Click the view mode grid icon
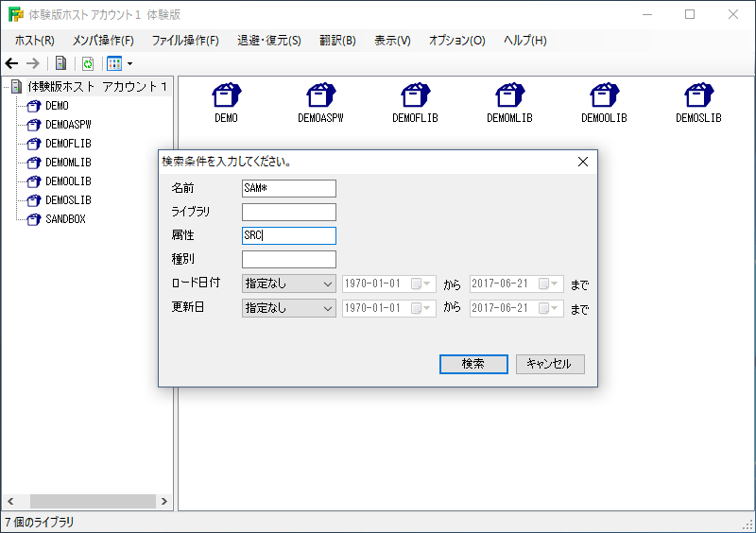The height and width of the screenshot is (533, 756). [114, 63]
